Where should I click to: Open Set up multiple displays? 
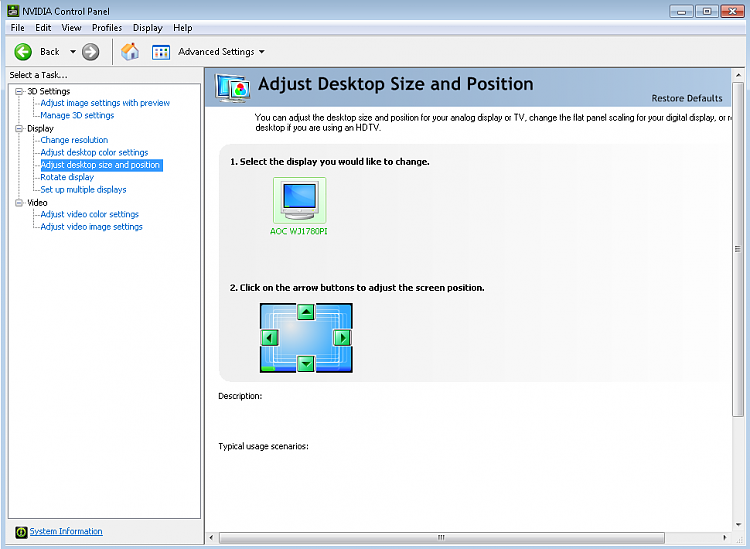pyautogui.click(x=83, y=190)
